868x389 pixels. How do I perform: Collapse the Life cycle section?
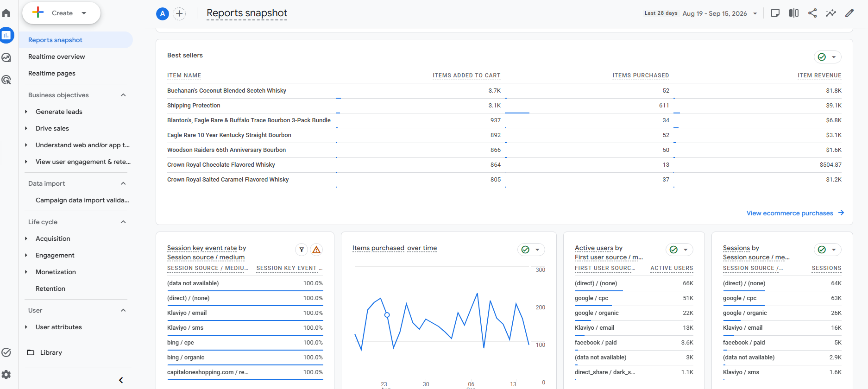(x=123, y=222)
